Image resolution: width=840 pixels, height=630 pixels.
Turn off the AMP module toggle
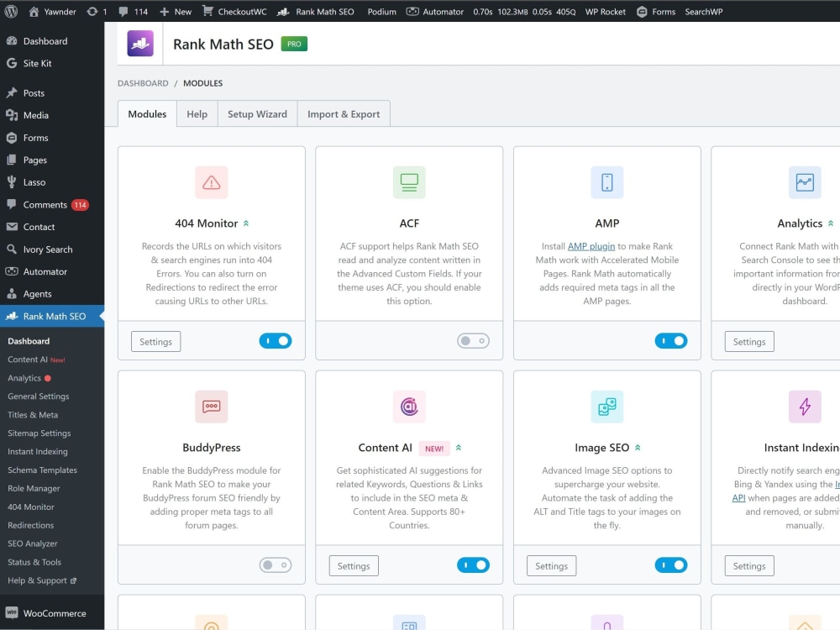[x=670, y=341]
